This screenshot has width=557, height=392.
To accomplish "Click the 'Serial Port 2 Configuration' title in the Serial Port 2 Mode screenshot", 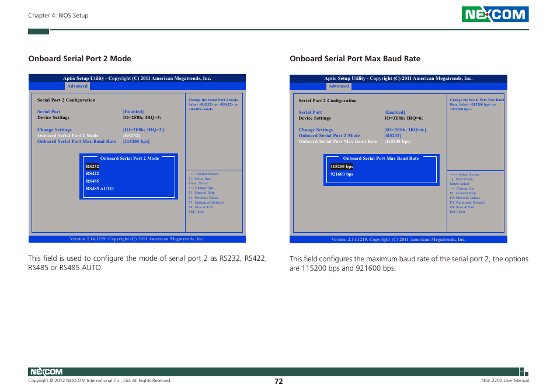I will click(66, 100).
